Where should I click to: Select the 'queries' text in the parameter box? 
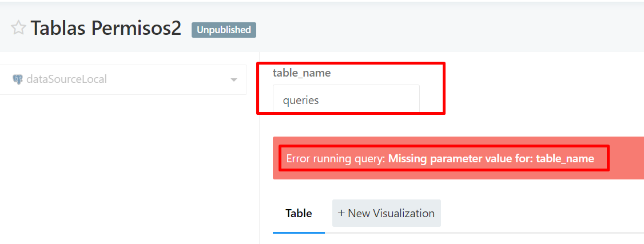point(301,101)
